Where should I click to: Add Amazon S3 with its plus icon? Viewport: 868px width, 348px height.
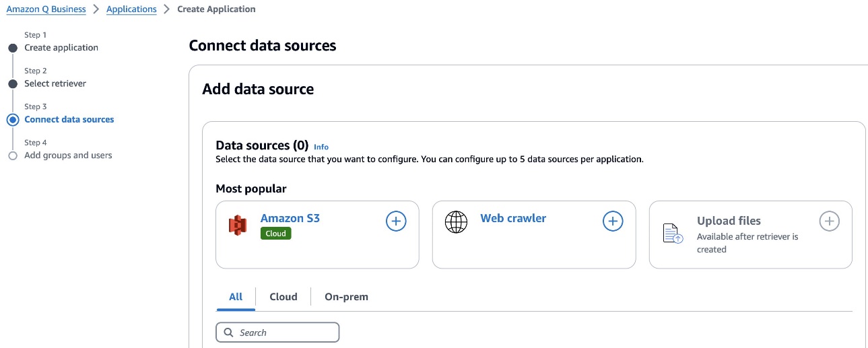[396, 221]
